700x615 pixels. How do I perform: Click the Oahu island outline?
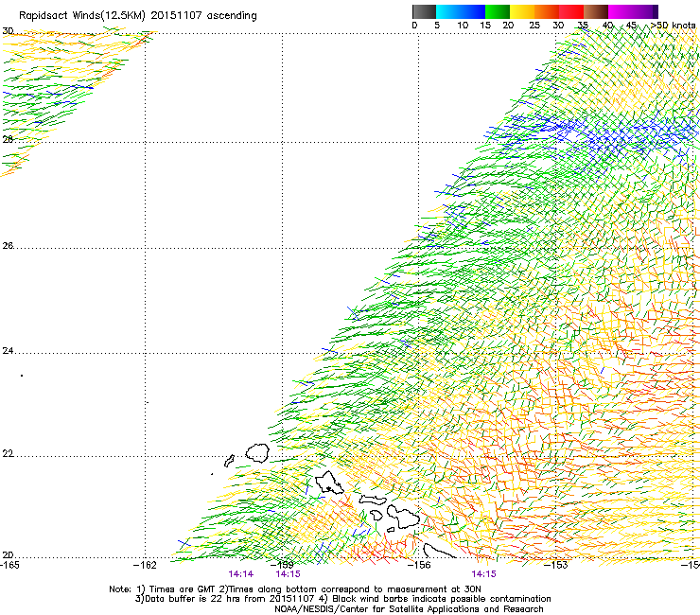click(329, 483)
